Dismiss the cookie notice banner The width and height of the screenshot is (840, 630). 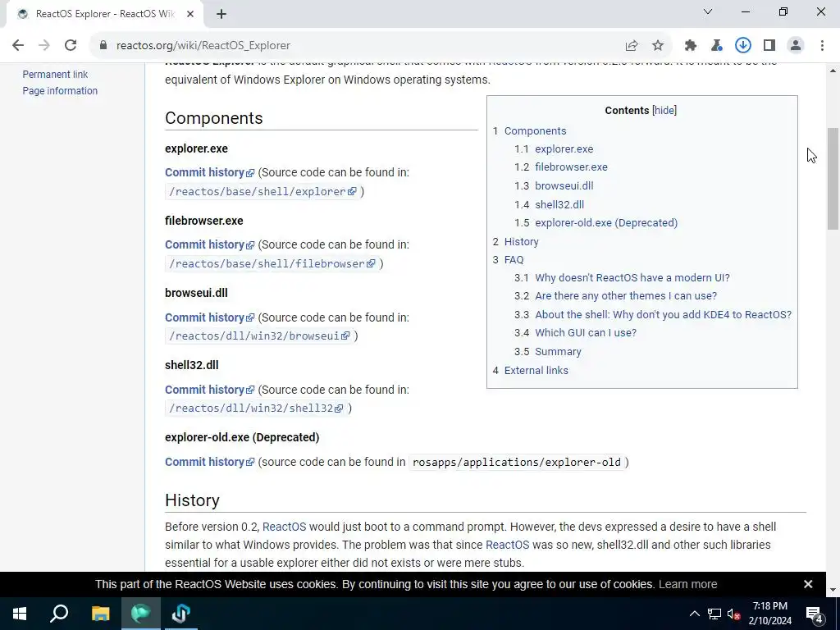tap(808, 584)
